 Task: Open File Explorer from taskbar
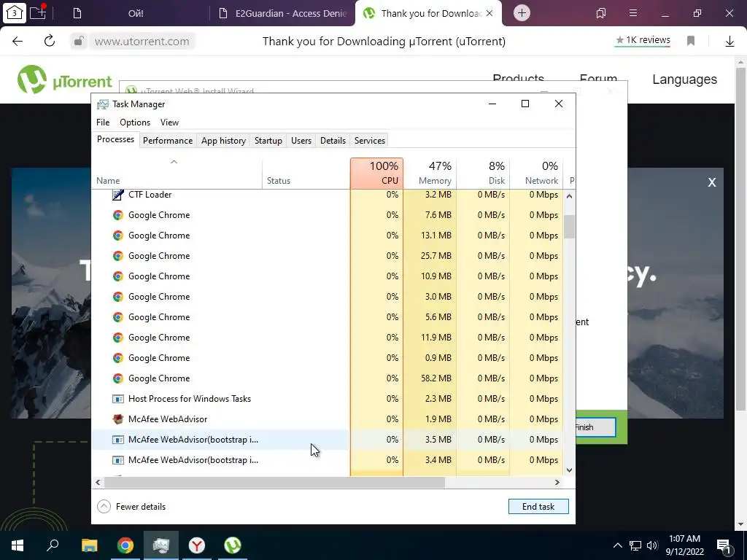click(89, 545)
